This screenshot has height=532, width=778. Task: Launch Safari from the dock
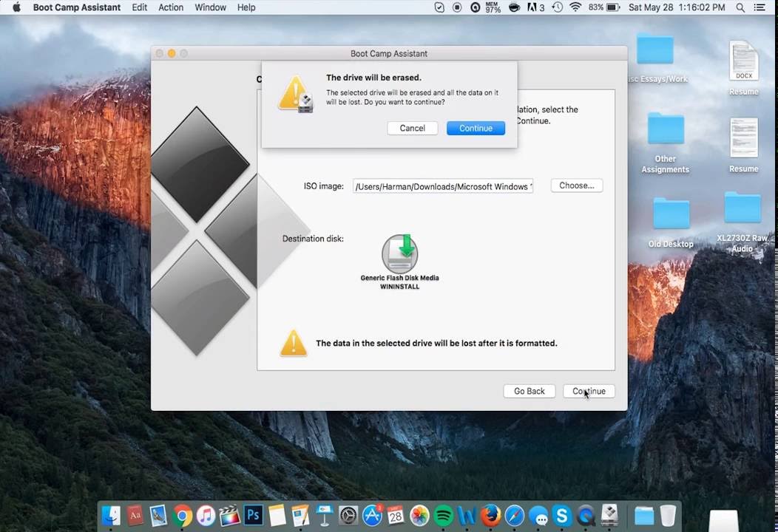pos(515,516)
